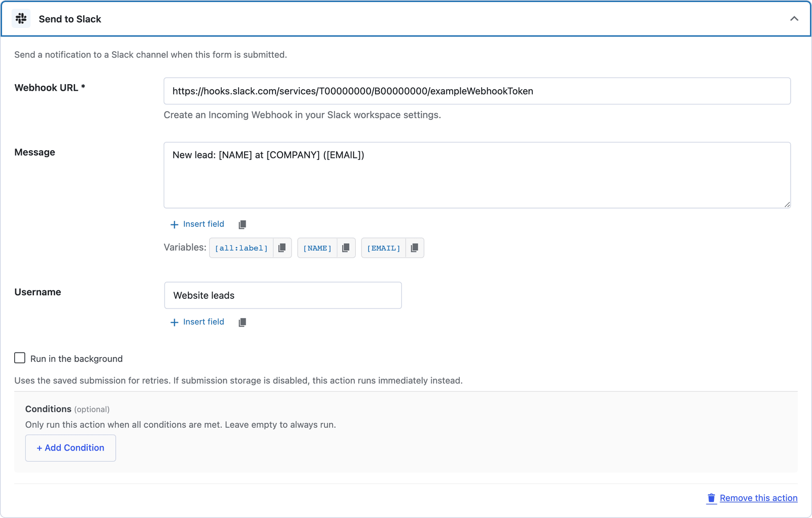Click the Username input field
Screen dimensions: 812x518
coord(283,295)
